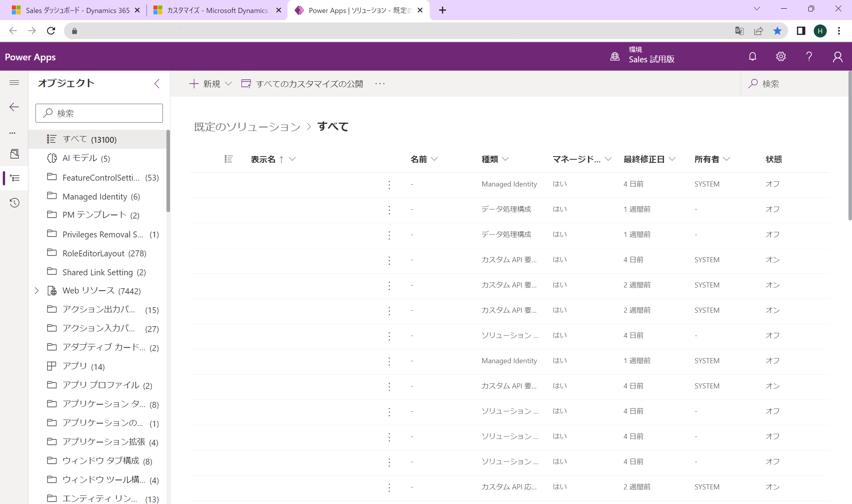The height and width of the screenshot is (504, 852).
Task: Select RoleEditorLayout (278) folder
Action: point(98,253)
